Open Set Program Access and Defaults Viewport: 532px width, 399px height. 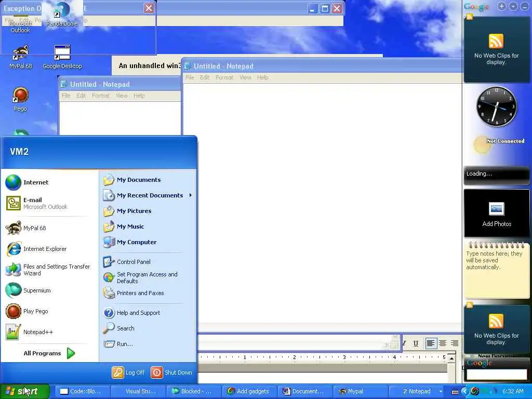(x=148, y=277)
